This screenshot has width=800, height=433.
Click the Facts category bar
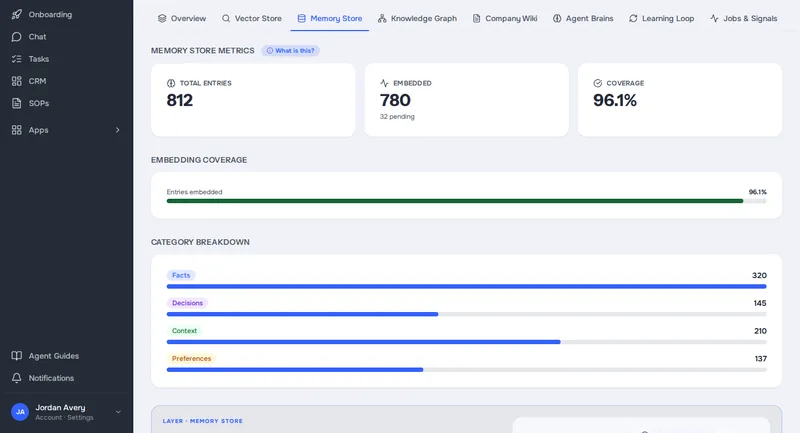pyautogui.click(x=466, y=287)
